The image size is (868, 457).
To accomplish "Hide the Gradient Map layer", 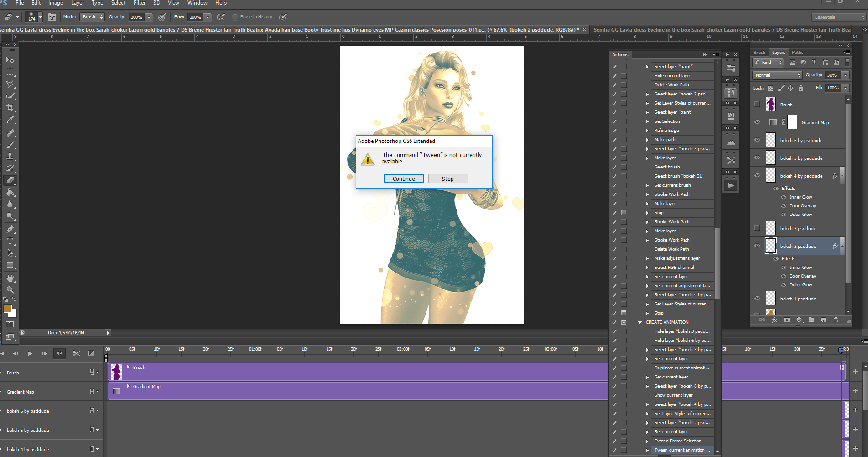I will click(x=757, y=122).
